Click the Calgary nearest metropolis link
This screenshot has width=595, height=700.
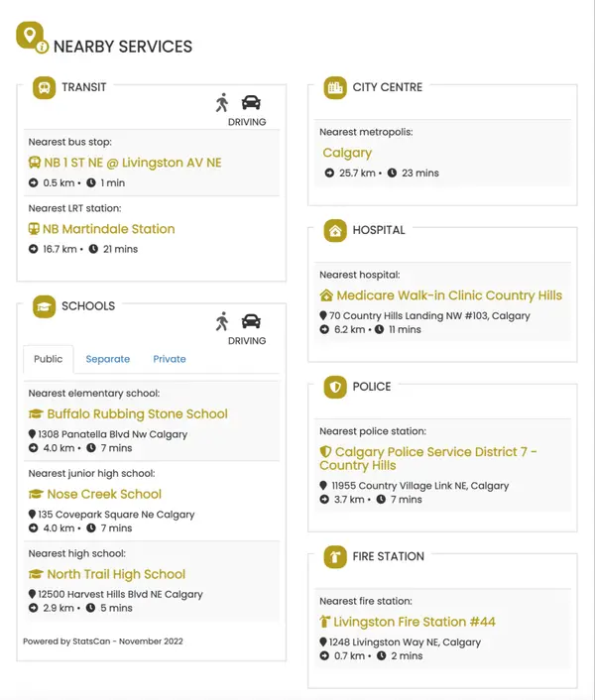coord(347,153)
